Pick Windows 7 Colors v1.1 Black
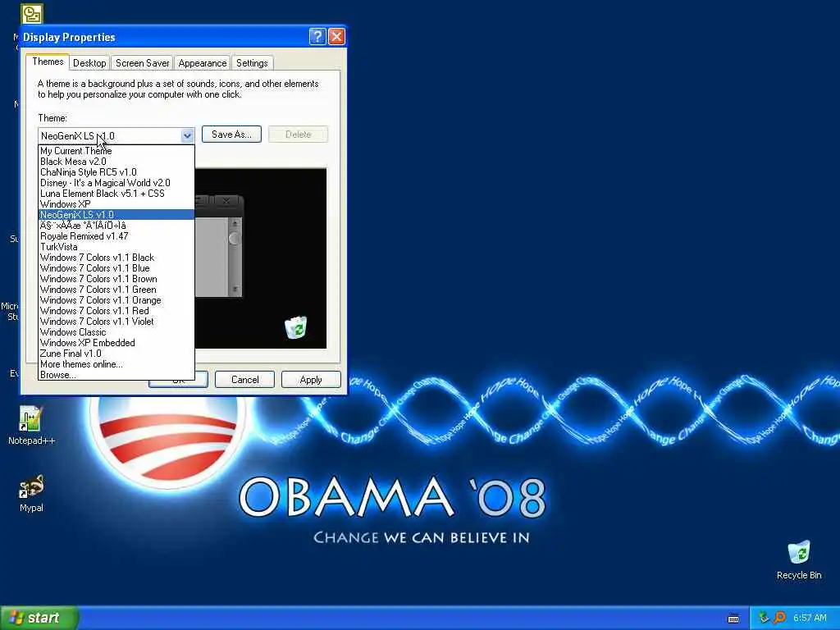840x630 pixels. click(116, 258)
